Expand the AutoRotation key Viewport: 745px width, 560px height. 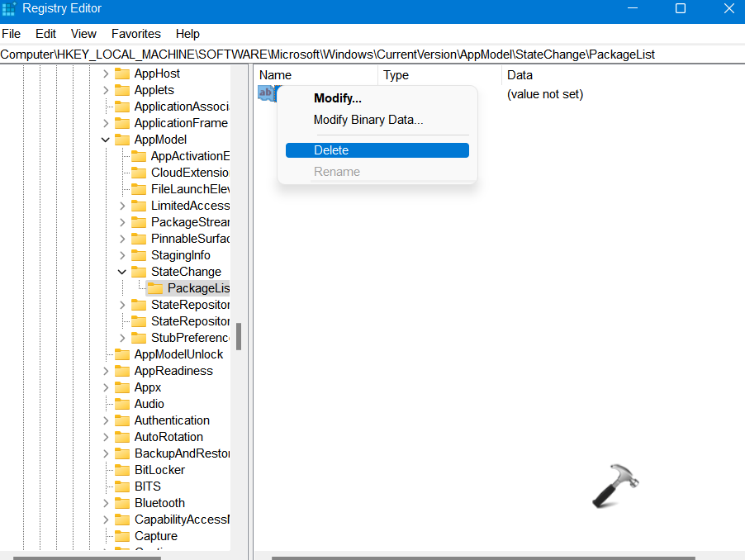pyautogui.click(x=106, y=437)
